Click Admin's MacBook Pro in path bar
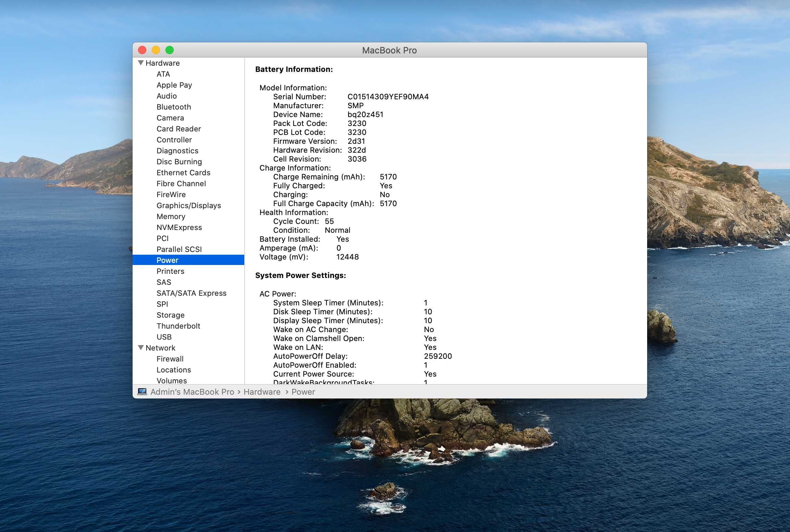Image resolution: width=790 pixels, height=532 pixels. [x=192, y=392]
